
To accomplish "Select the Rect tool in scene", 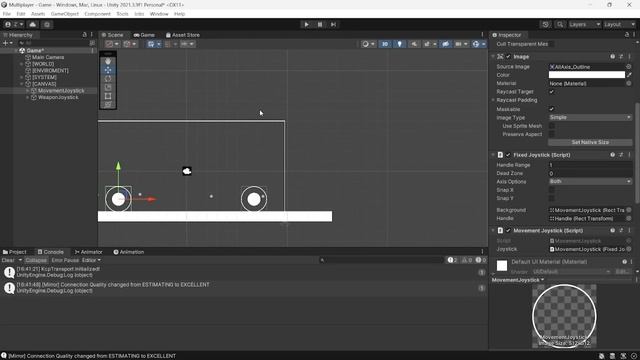I will (108, 96).
